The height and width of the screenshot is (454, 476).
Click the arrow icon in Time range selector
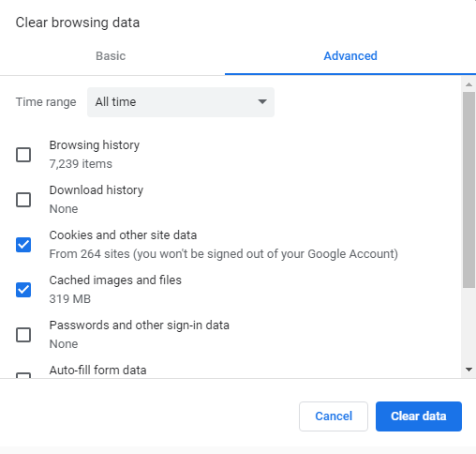click(262, 101)
